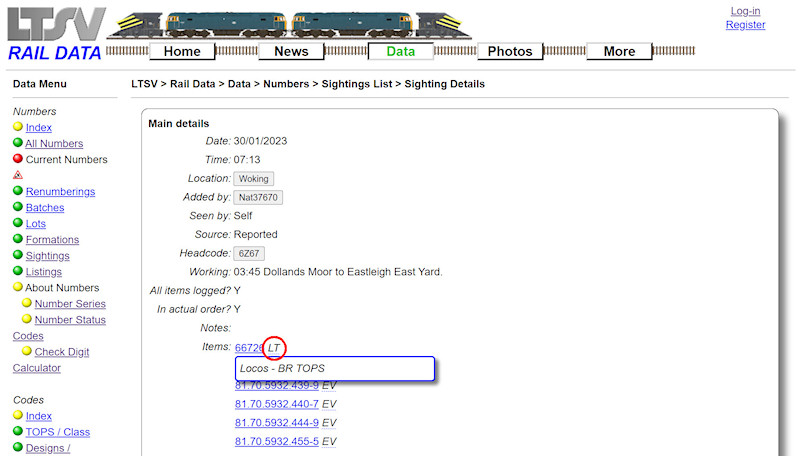The height and width of the screenshot is (456, 800).
Task: Click the yellow bullet beside Check Digit
Action: [x=27, y=351]
